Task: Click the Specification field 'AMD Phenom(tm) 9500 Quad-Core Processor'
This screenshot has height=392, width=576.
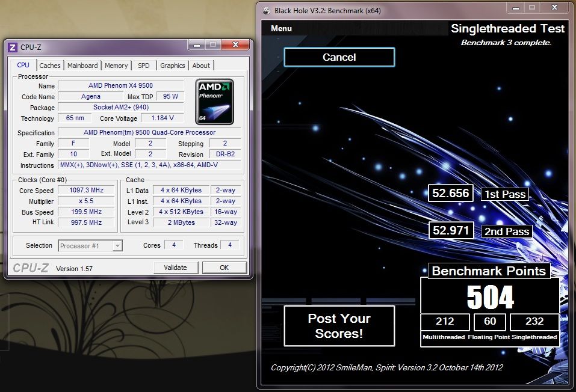Action: [x=149, y=132]
